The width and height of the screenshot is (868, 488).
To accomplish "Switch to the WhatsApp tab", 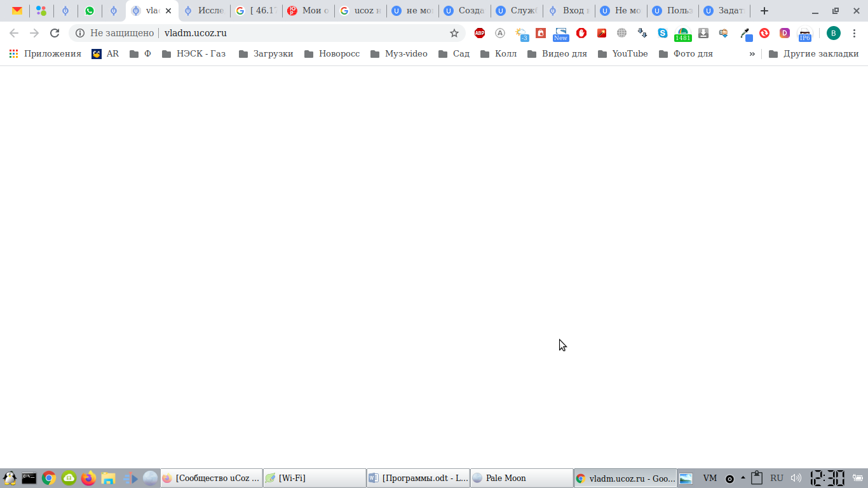I will click(90, 11).
